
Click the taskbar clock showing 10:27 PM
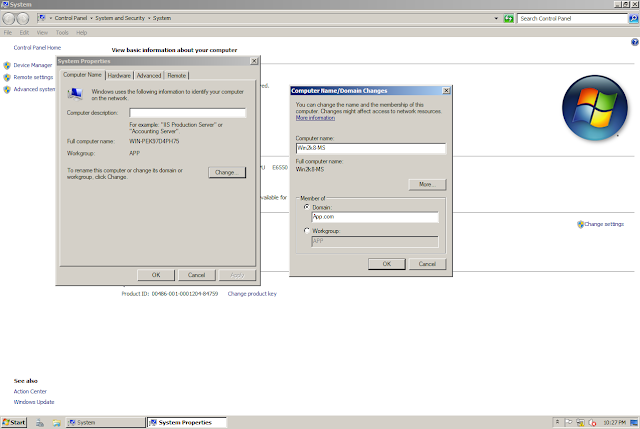pos(614,422)
